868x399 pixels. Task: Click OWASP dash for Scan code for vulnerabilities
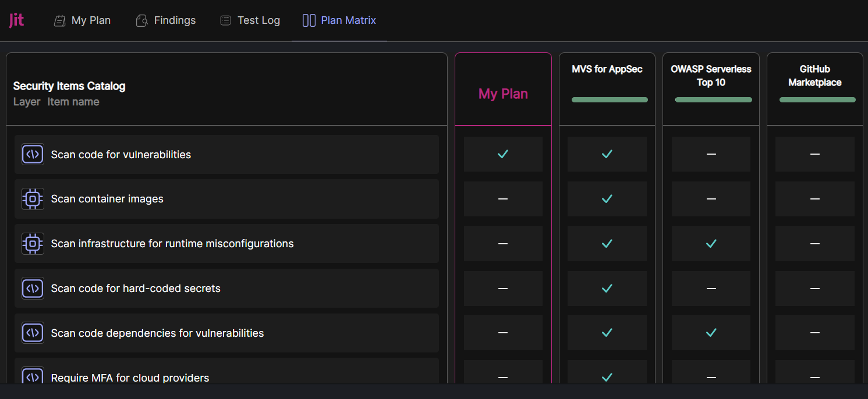point(711,154)
